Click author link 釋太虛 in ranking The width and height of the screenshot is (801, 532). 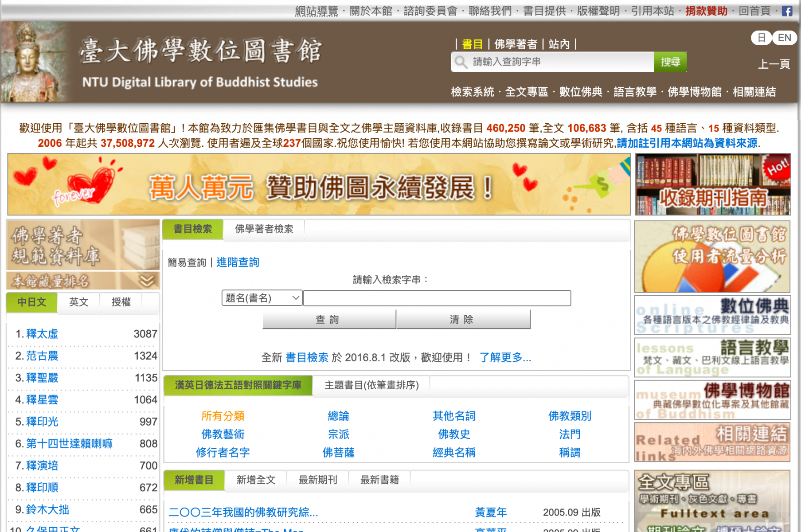pos(42,334)
